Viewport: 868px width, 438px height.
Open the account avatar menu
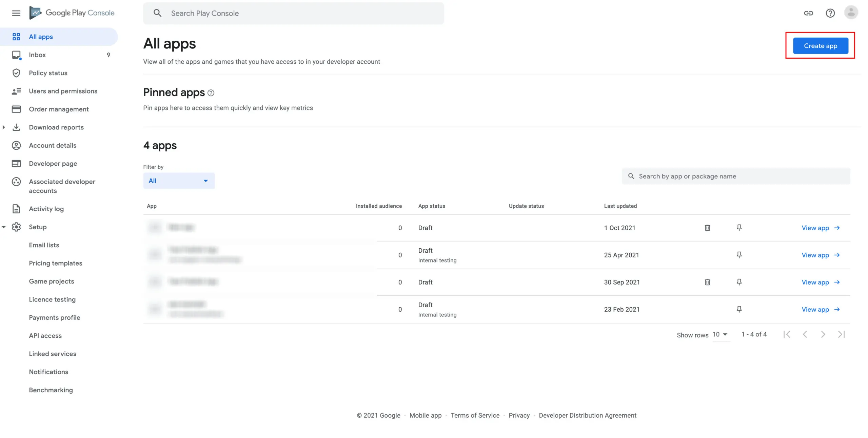point(851,13)
